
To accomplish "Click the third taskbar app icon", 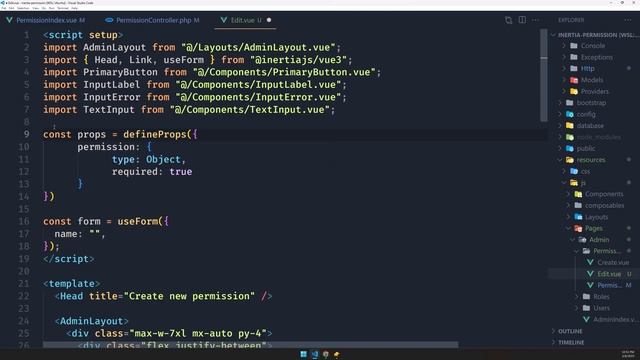I will [x=326, y=354].
